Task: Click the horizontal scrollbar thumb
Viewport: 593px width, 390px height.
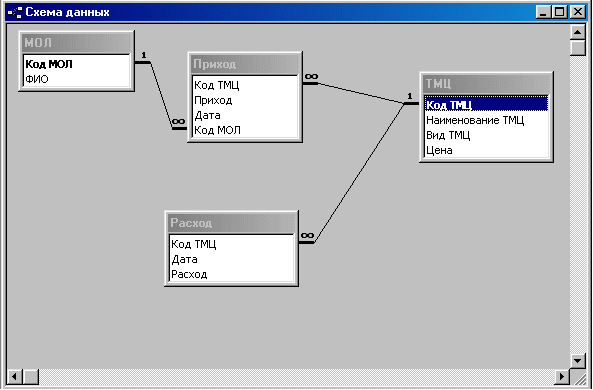Action: click(x=31, y=376)
